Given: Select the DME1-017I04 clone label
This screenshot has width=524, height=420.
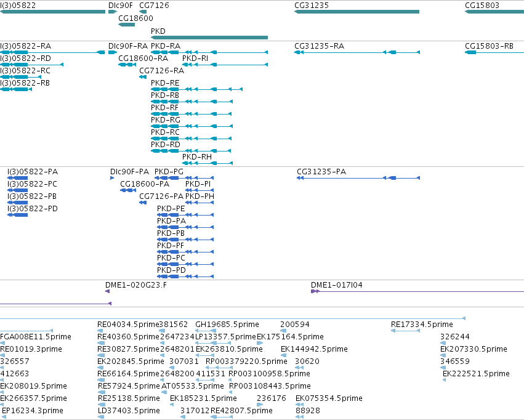Looking at the screenshot, I should point(337,285).
